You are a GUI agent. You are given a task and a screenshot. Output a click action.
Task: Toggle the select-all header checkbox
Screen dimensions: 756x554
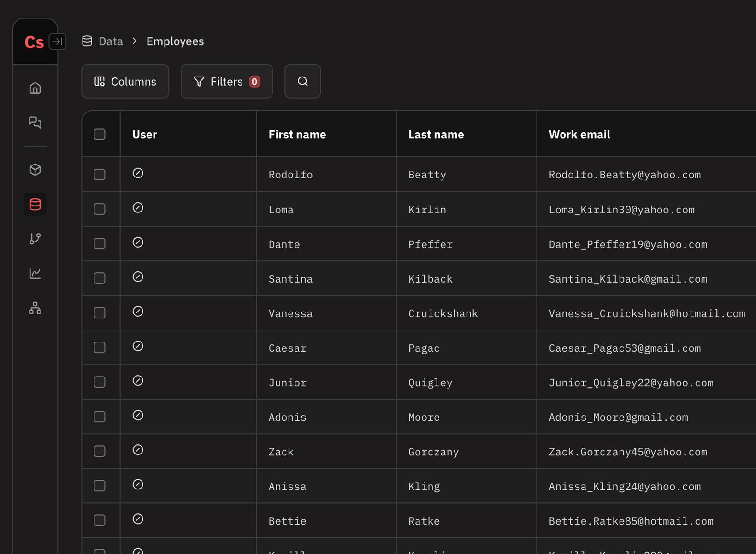(x=100, y=134)
